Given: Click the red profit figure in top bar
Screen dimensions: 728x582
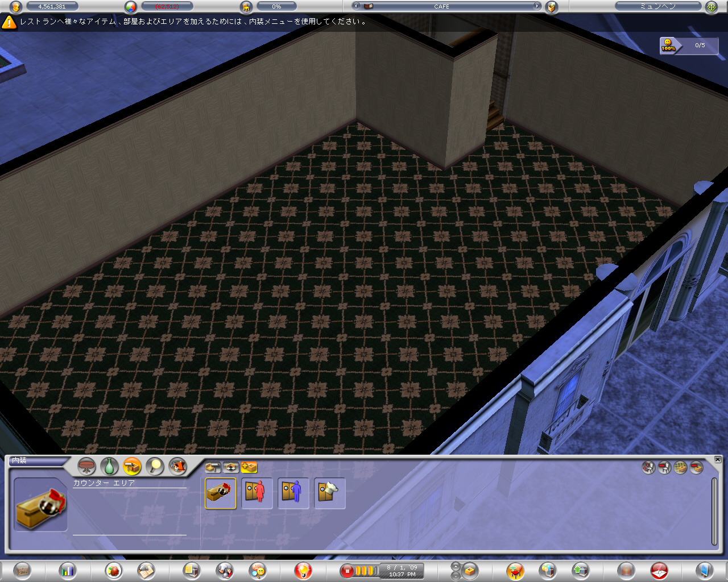Looking at the screenshot, I should click(167, 7).
